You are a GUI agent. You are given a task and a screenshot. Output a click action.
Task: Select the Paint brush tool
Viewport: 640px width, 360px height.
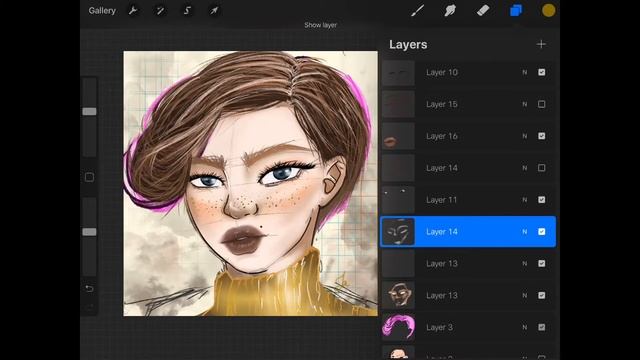pos(417,11)
